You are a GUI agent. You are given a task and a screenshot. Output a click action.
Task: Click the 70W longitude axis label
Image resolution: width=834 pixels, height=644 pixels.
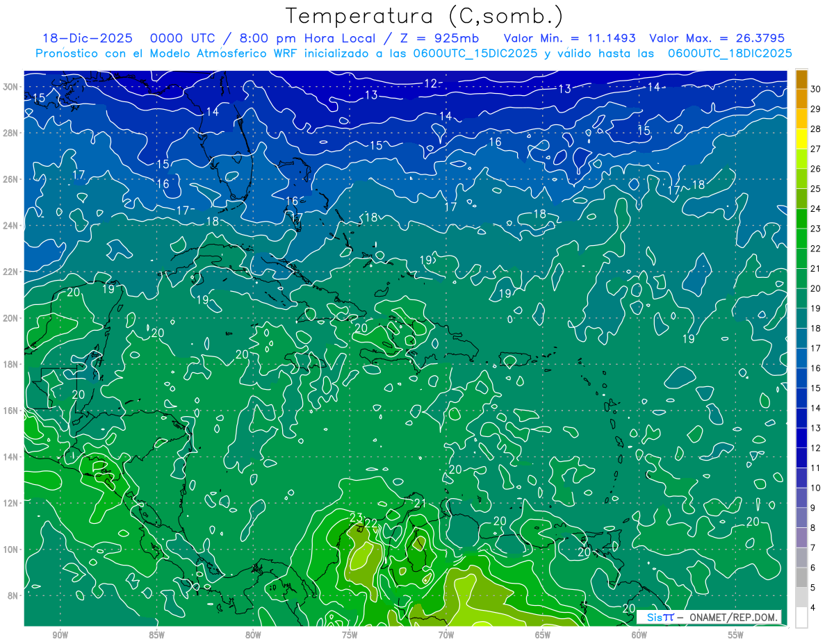point(446,635)
